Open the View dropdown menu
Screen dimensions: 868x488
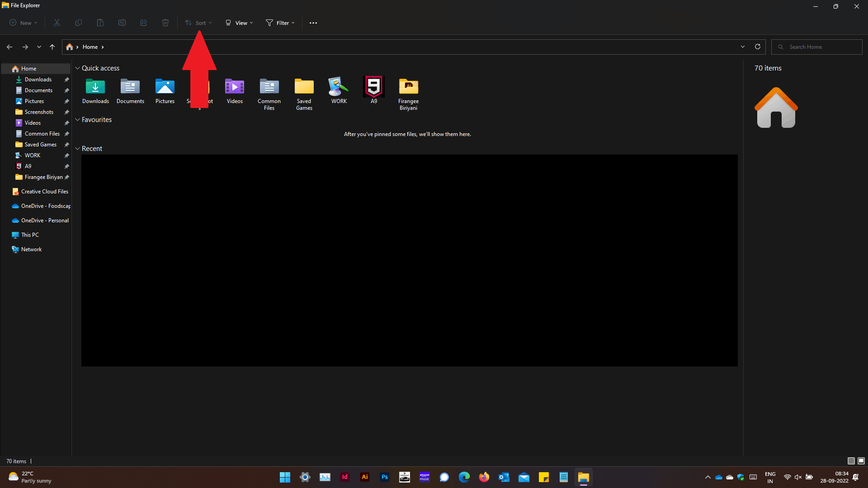239,23
